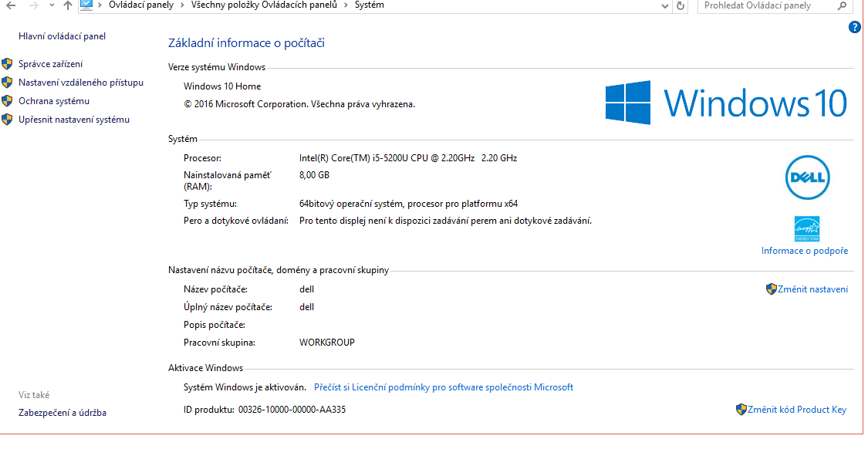
Task: Refresh the control panel page
Action: tap(681, 6)
